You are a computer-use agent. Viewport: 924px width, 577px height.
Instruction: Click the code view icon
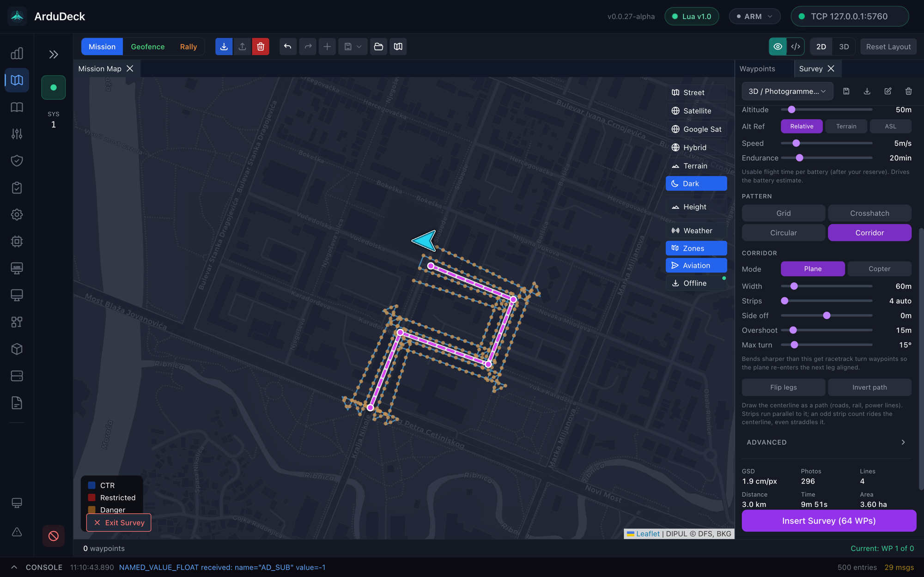(796, 47)
